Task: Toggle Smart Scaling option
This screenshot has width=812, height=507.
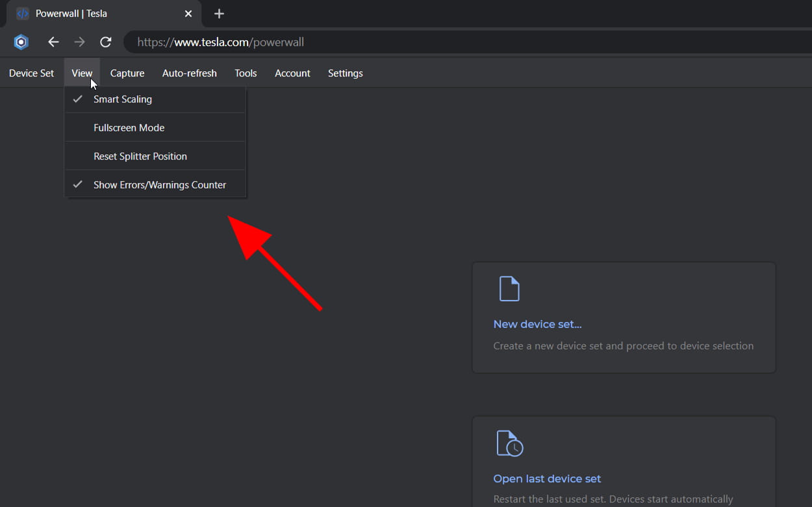Action: 155,99
